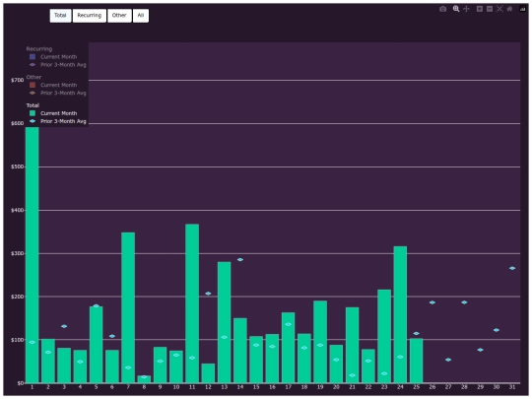This screenshot has height=399, width=532.
Task: Click the All filter button
Action: [141, 16]
